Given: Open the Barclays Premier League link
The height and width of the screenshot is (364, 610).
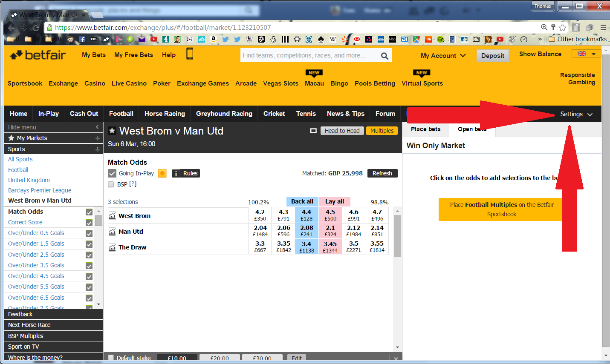Looking at the screenshot, I should (x=40, y=190).
